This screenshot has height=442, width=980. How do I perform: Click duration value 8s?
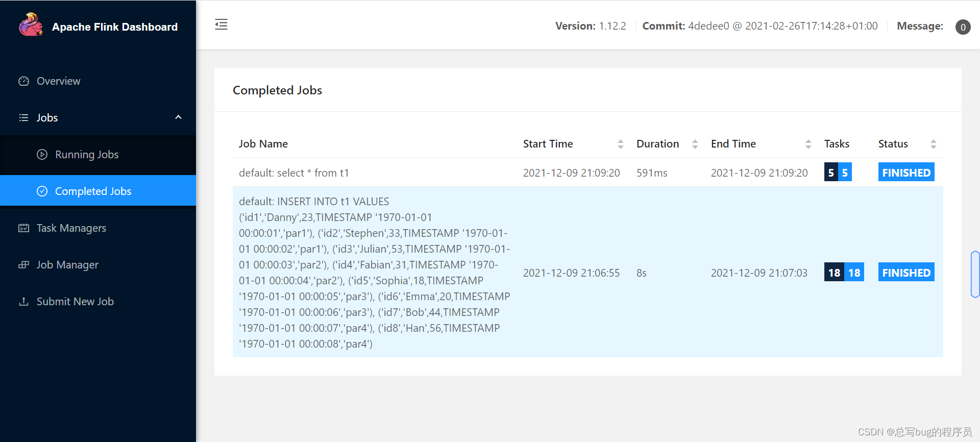[642, 273]
